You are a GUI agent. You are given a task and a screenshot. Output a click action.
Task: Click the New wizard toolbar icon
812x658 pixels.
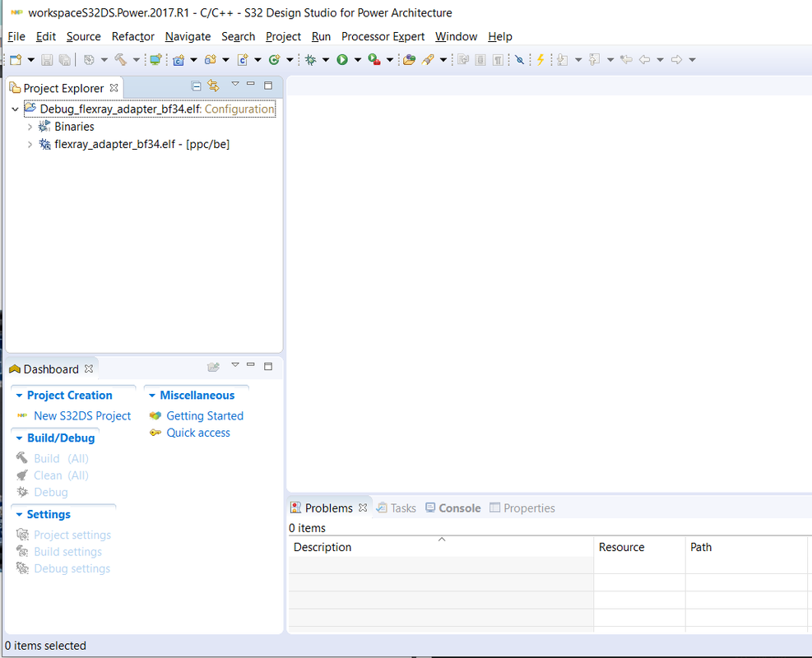[16, 59]
